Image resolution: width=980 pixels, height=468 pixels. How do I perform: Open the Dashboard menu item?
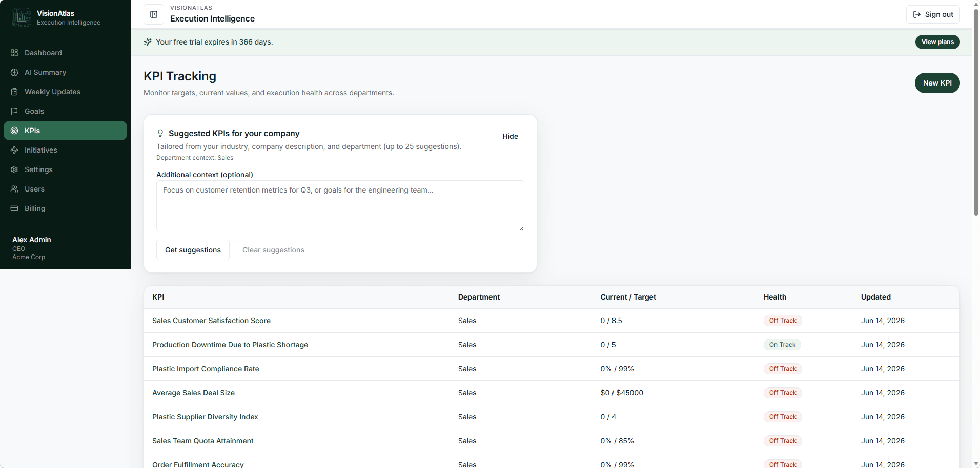(x=65, y=53)
